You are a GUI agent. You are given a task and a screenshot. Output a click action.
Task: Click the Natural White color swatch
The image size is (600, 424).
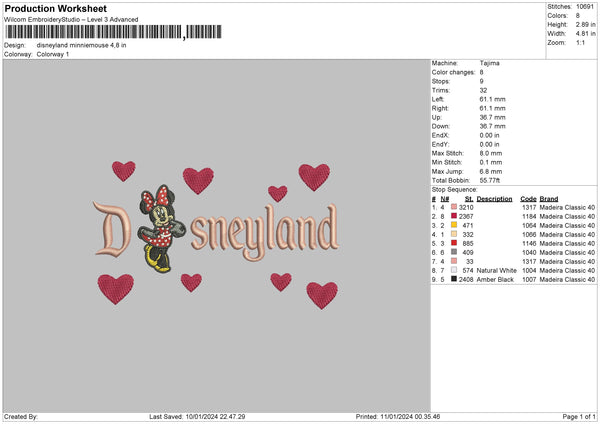(x=454, y=270)
